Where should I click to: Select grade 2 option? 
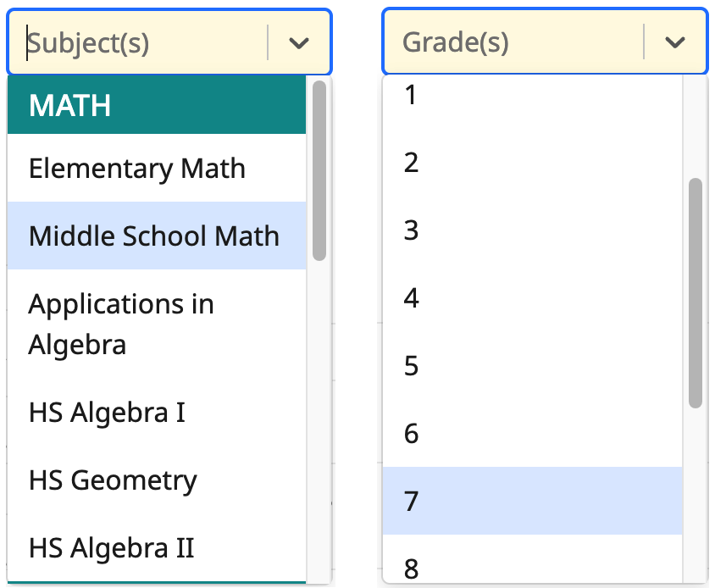(x=412, y=163)
